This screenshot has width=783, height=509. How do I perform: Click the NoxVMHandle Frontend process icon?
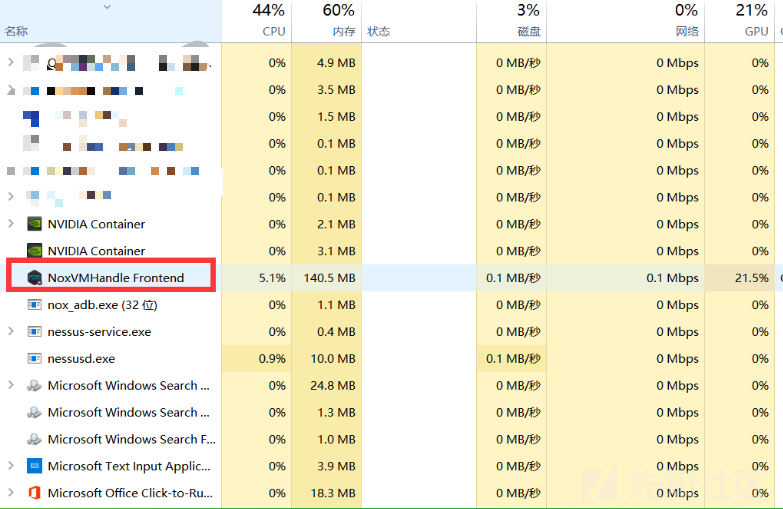click(x=34, y=278)
